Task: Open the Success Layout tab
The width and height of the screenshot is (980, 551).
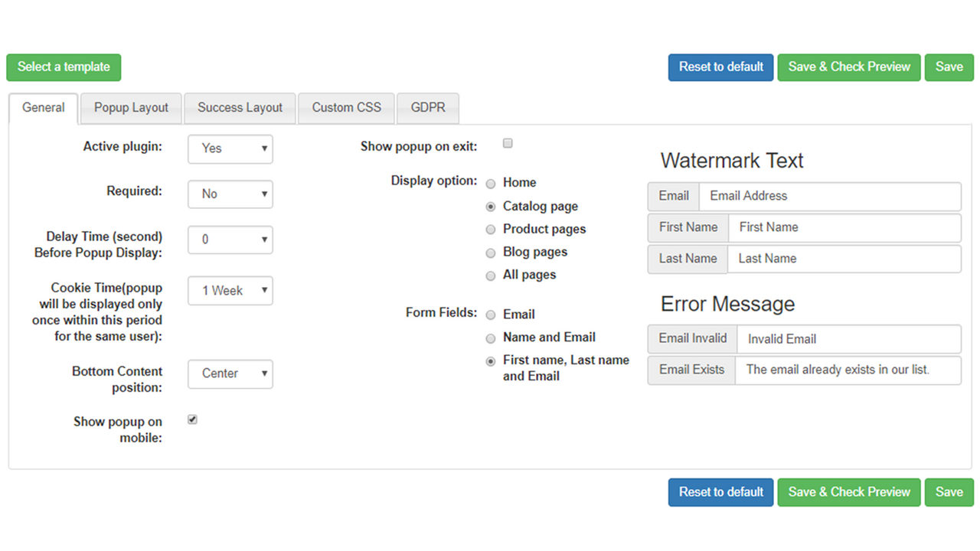Action: 240,108
